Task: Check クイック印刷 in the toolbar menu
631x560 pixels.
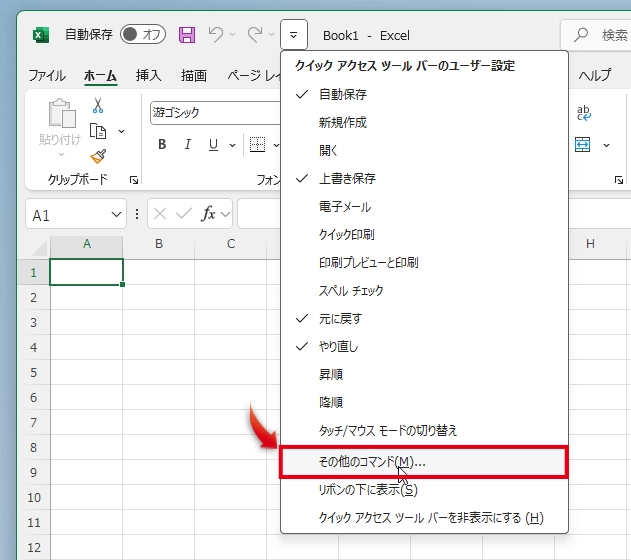Action: coord(424,235)
